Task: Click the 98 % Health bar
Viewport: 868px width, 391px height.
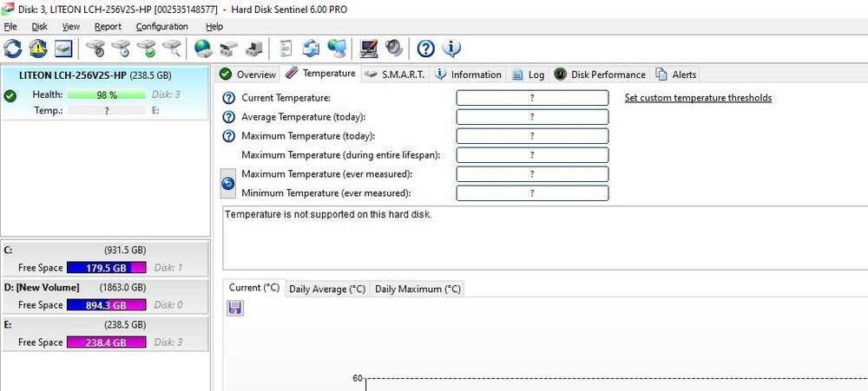Action: click(106, 95)
